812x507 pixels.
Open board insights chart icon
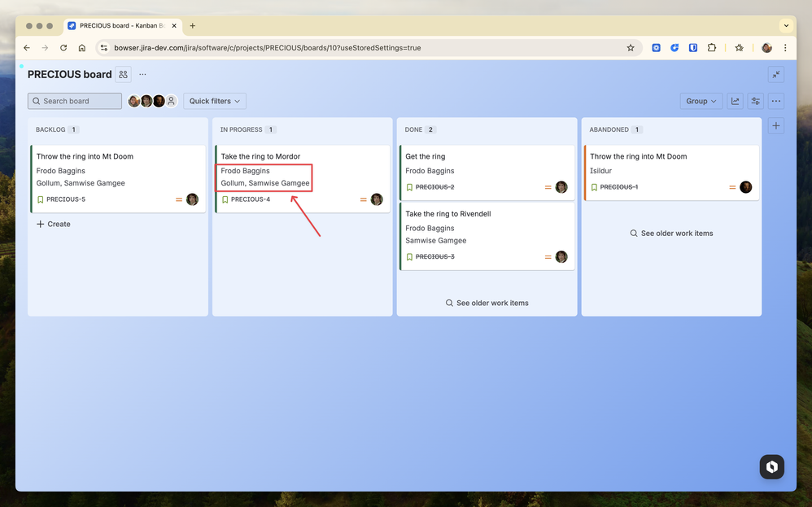735,101
